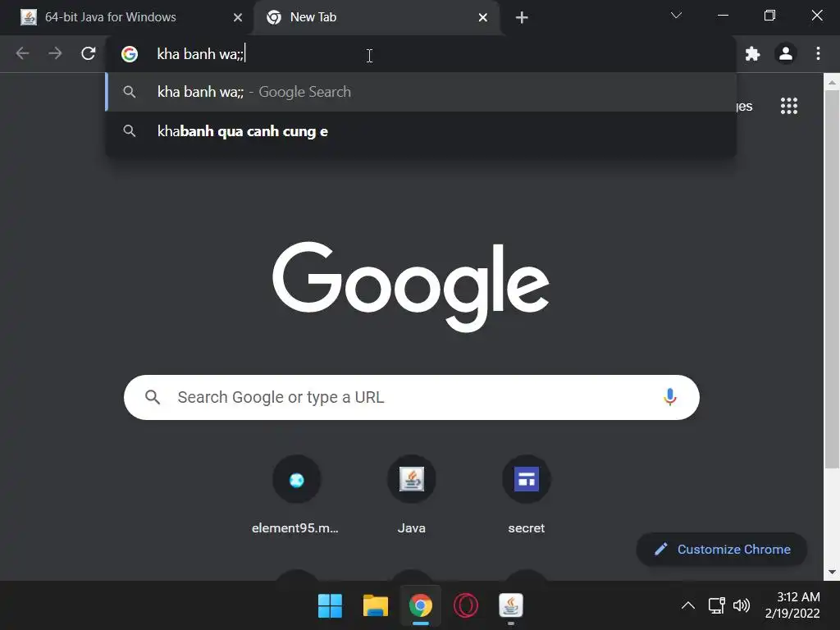Start voice search with microphone icon
The width and height of the screenshot is (840, 630).
click(669, 397)
